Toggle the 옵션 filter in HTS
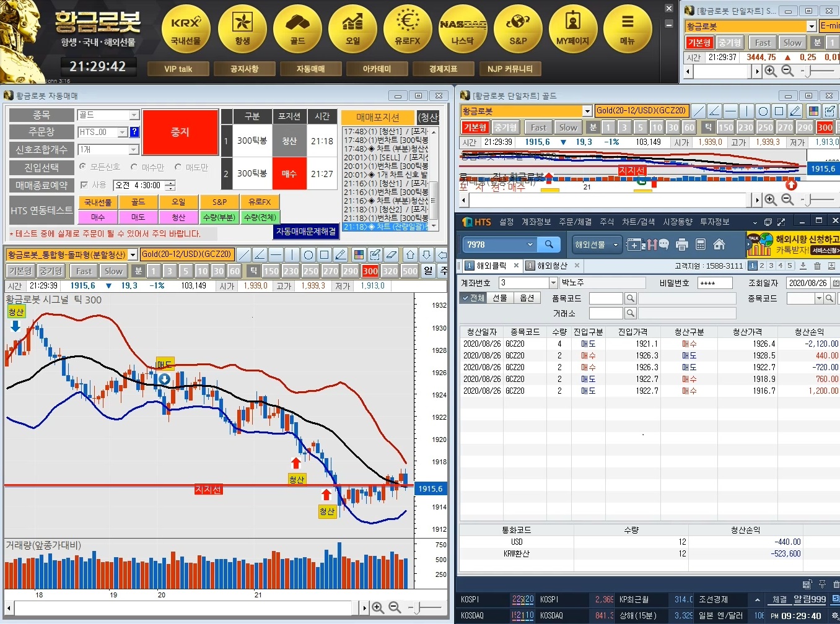The height and width of the screenshot is (624, 840). (527, 298)
